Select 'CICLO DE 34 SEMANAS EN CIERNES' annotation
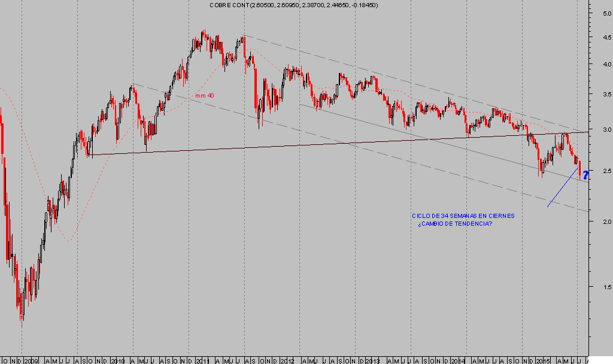613x364 pixels. 462,216
